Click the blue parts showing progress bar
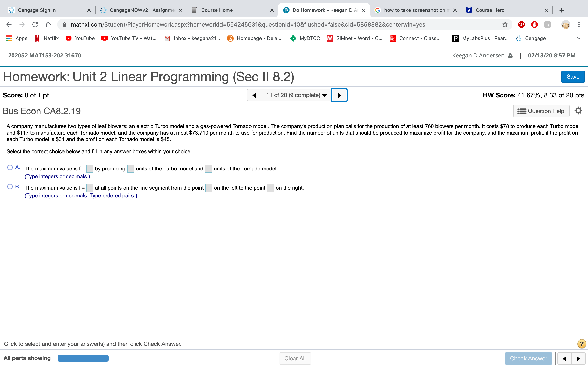 (x=83, y=358)
